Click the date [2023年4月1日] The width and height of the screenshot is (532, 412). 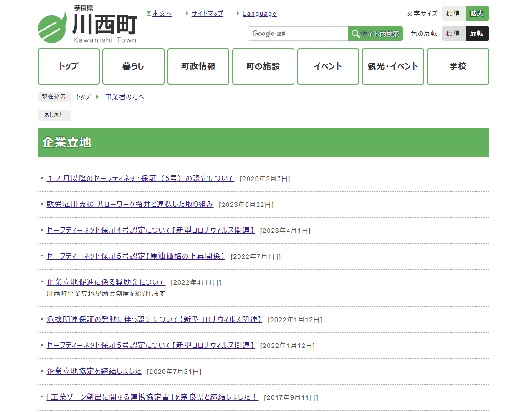click(285, 231)
